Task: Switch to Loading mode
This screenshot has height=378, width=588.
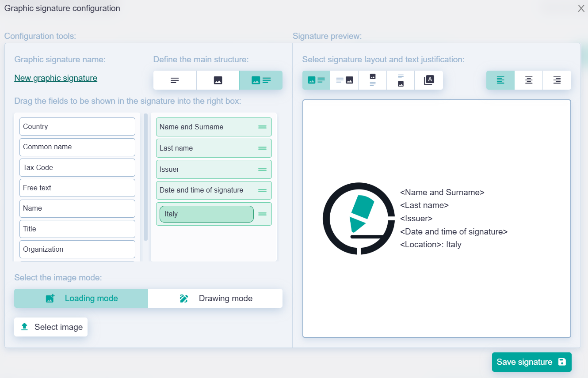Action: tap(81, 299)
